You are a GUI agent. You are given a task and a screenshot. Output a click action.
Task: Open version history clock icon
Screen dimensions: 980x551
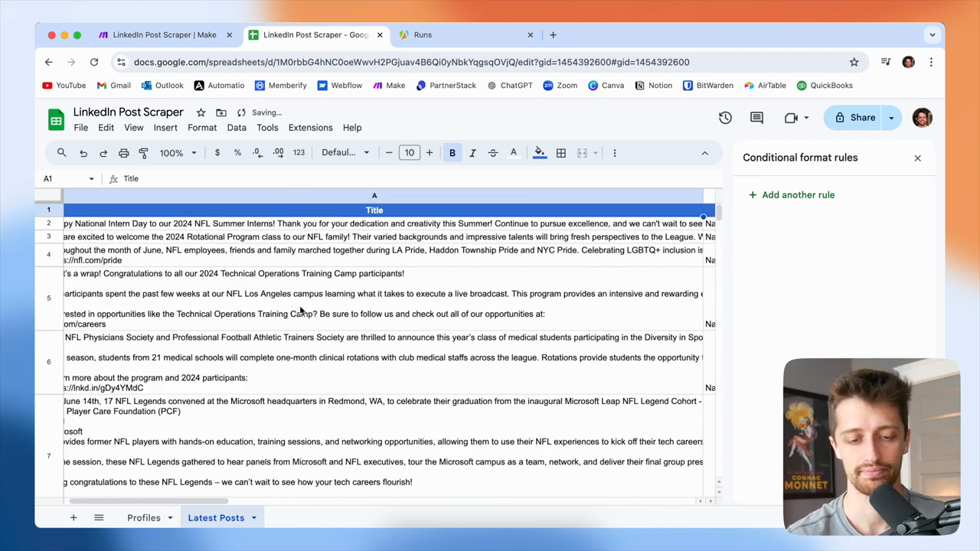(725, 118)
